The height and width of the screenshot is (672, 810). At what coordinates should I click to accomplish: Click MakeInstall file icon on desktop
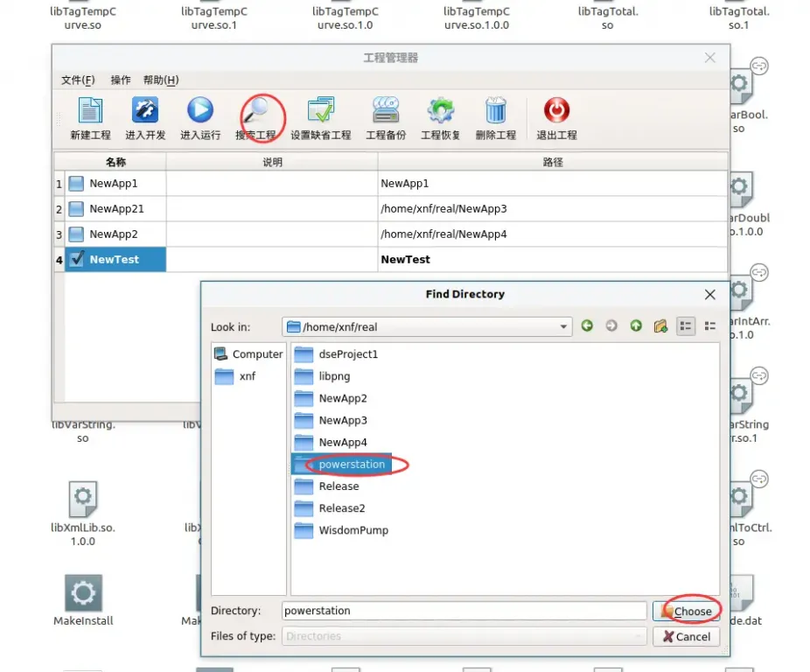[x=83, y=593]
